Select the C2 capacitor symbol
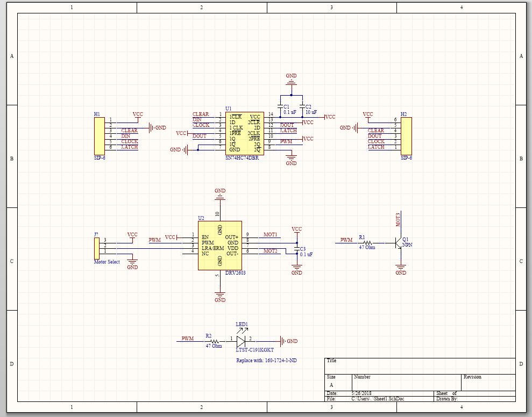532x417 pixels. 302,106
